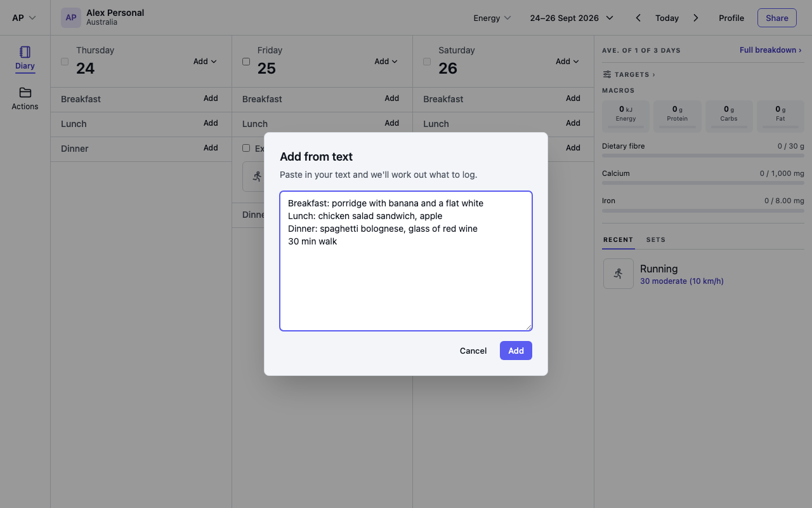Screen dimensions: 812x508
Task: Click the Running icon in the Recent list
Action: (619, 274)
